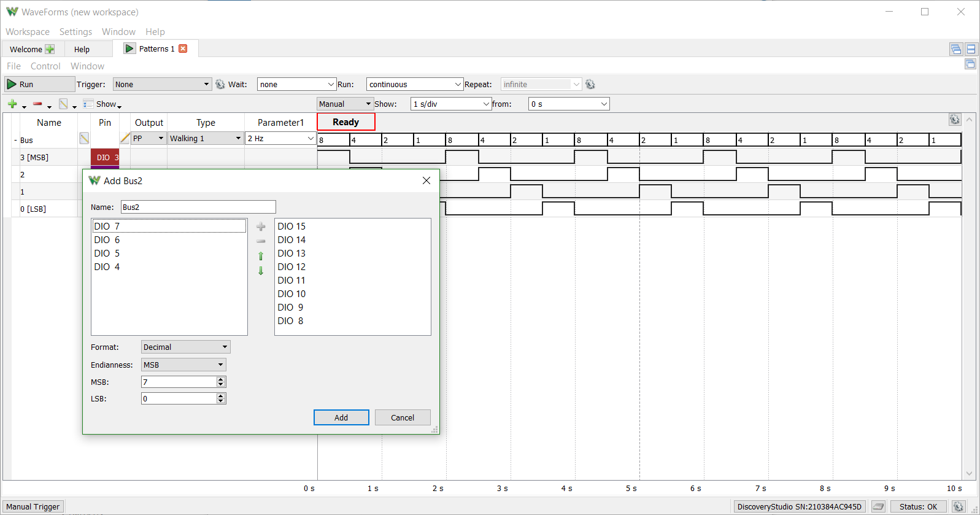Open the Wait dropdown showing none
This screenshot has width=980, height=515.
pos(296,84)
